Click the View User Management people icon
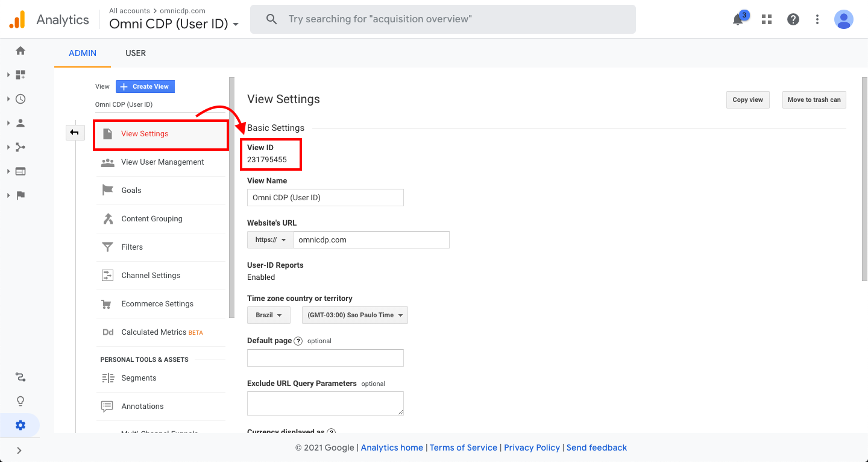 tap(108, 162)
